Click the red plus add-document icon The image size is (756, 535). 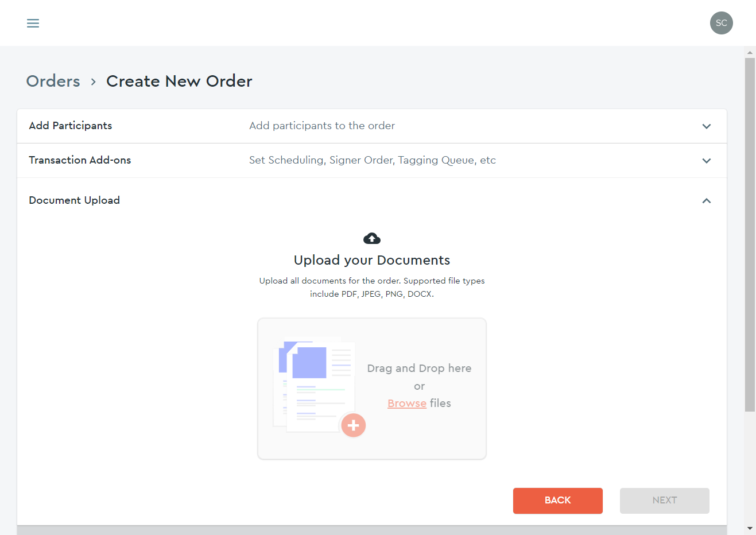[354, 425]
